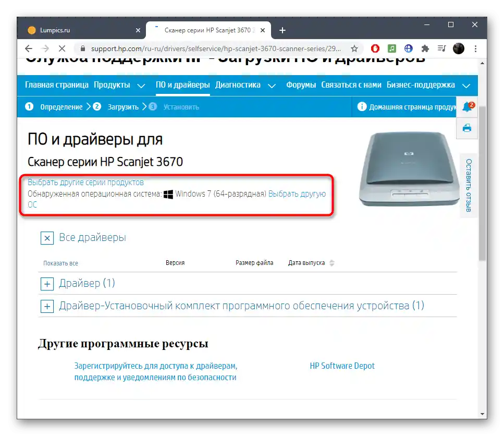
Task: Click the scrollbar down arrow
Action: [482, 414]
